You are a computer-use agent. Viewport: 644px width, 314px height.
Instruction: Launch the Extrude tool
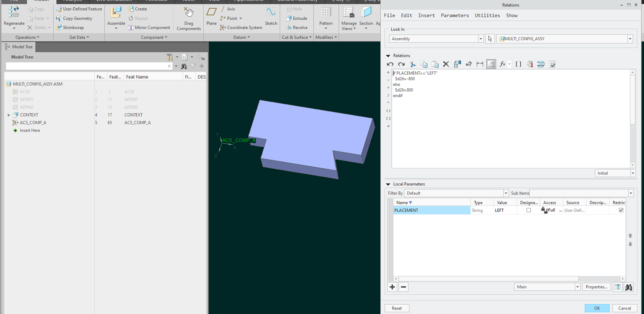coord(297,18)
